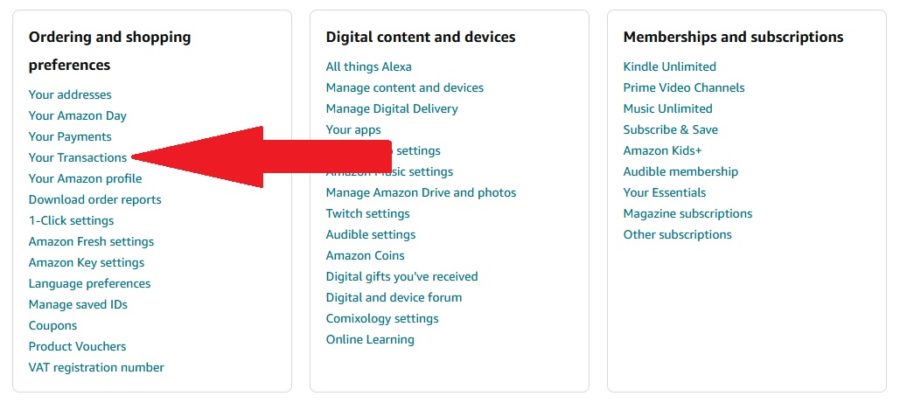
Task: View Other subscriptions
Action: 677,235
